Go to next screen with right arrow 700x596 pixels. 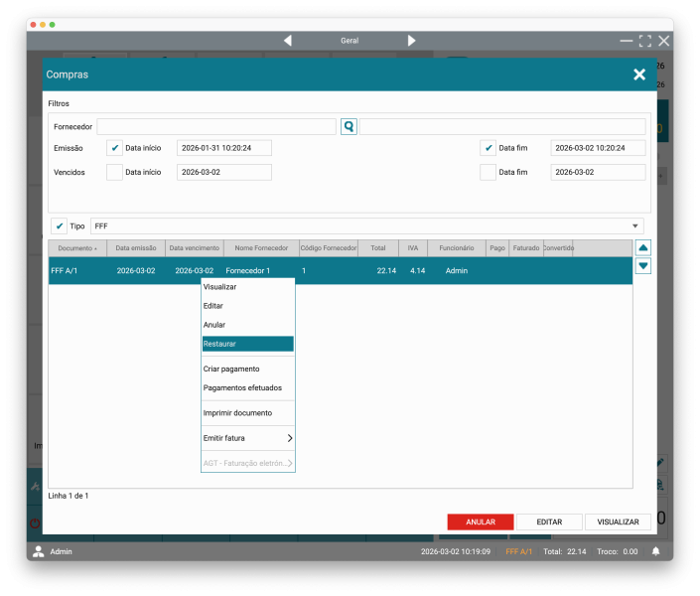point(411,41)
